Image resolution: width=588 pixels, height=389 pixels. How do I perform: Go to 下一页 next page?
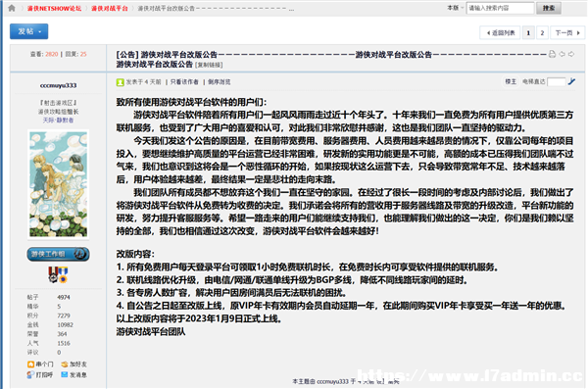[567, 33]
